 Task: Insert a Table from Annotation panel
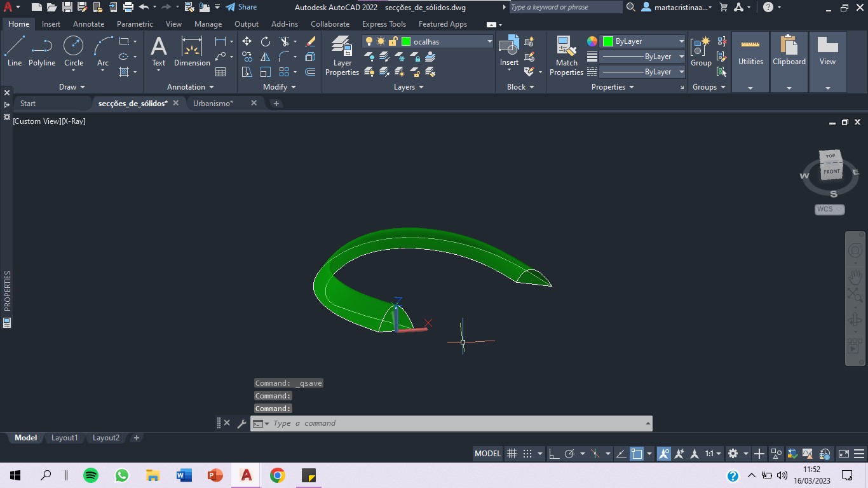pos(220,72)
